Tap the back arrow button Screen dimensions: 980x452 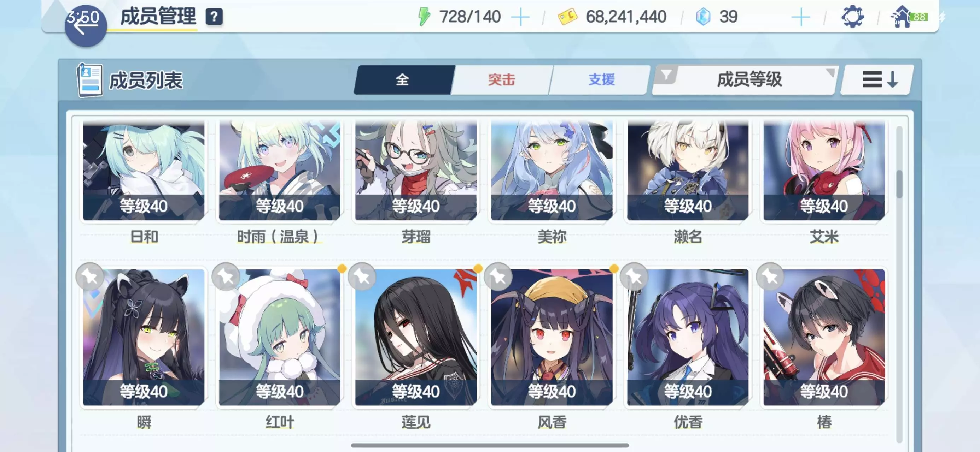(85, 25)
